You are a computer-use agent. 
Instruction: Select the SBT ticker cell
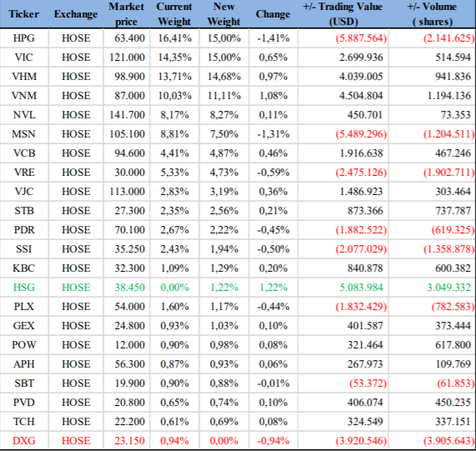24,383
